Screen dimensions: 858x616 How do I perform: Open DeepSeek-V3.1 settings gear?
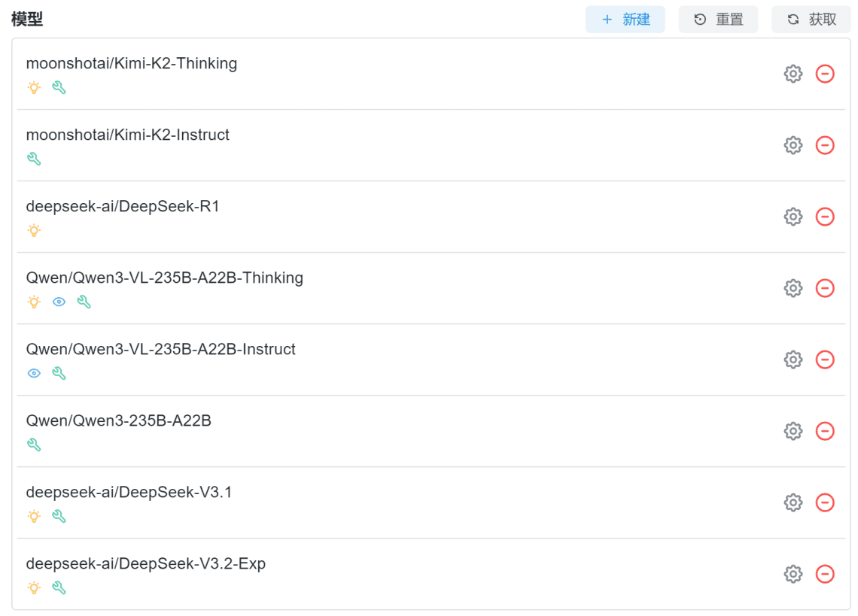point(793,502)
